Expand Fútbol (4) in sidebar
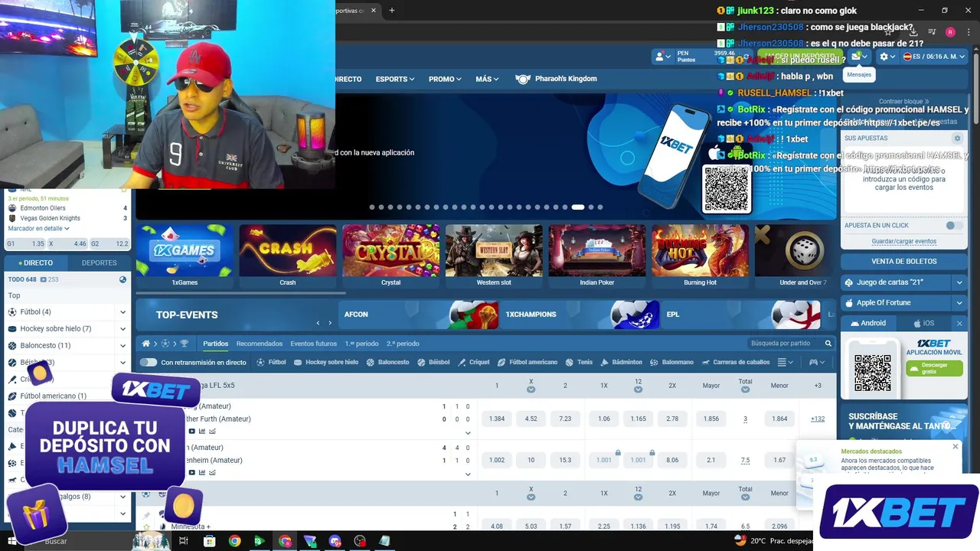This screenshot has width=980, height=551. coord(122,311)
